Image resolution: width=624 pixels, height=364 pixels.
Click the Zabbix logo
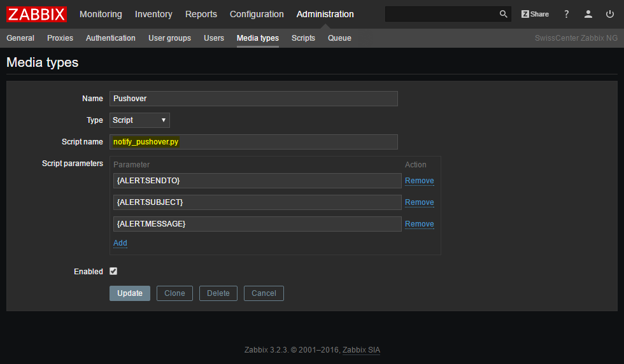point(36,15)
